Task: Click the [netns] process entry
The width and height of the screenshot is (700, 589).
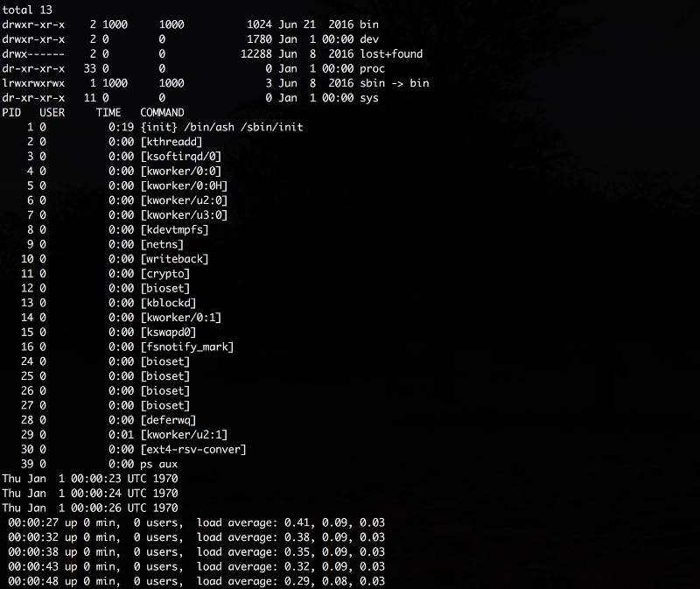Action: point(162,244)
